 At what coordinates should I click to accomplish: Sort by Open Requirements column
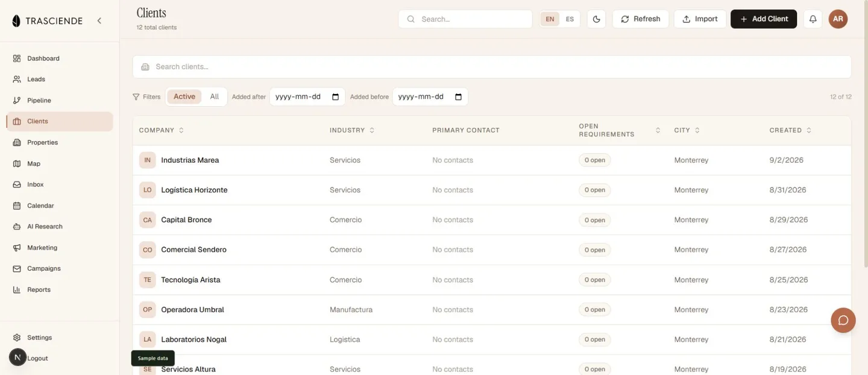click(x=619, y=130)
